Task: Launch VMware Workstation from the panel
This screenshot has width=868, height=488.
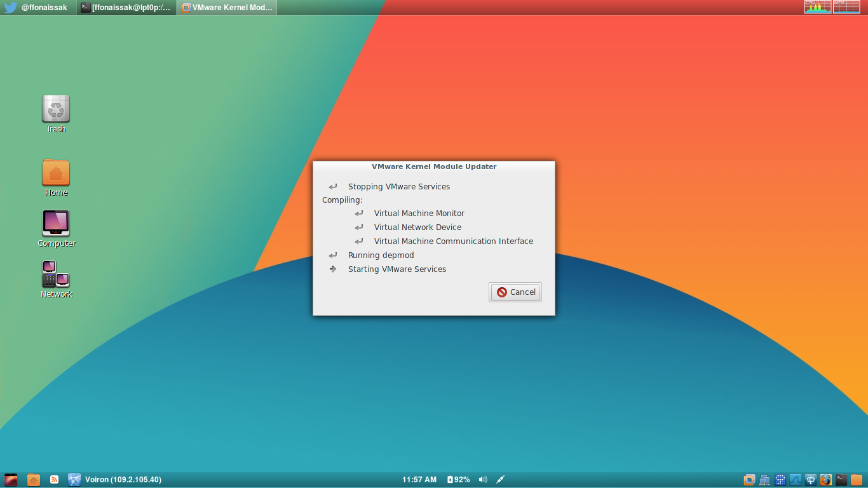Action: pos(749,480)
